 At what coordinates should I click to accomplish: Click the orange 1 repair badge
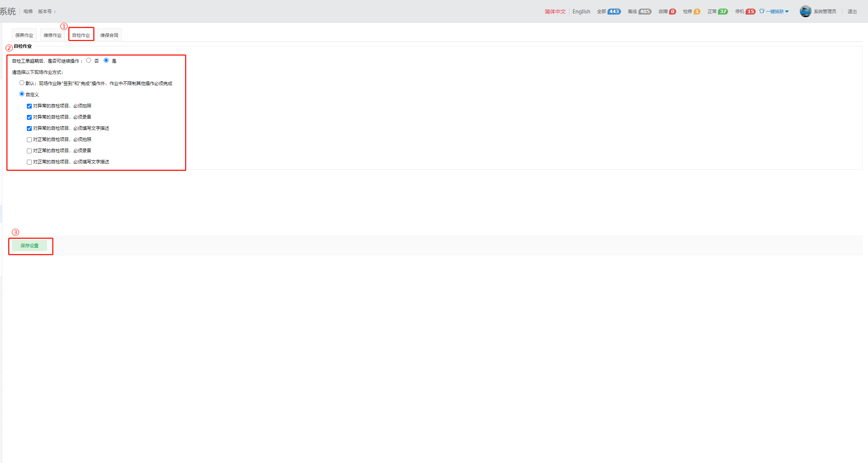697,12
